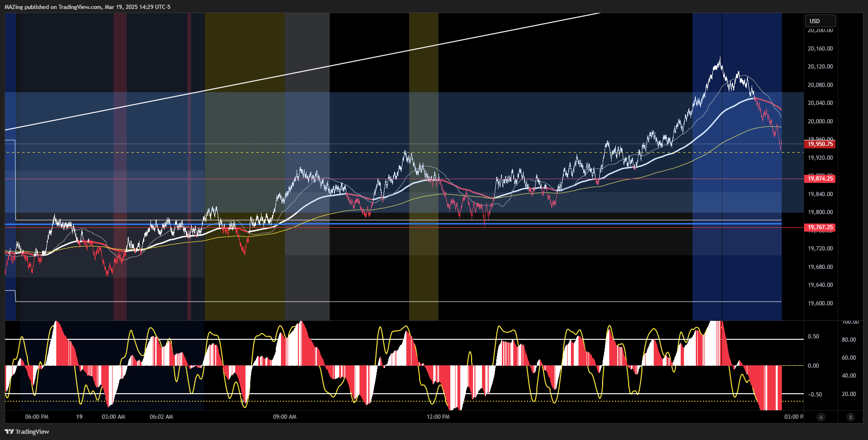This screenshot has height=440, width=868.
Task: Click the 20,040.00 price axis tick
Action: [820, 103]
